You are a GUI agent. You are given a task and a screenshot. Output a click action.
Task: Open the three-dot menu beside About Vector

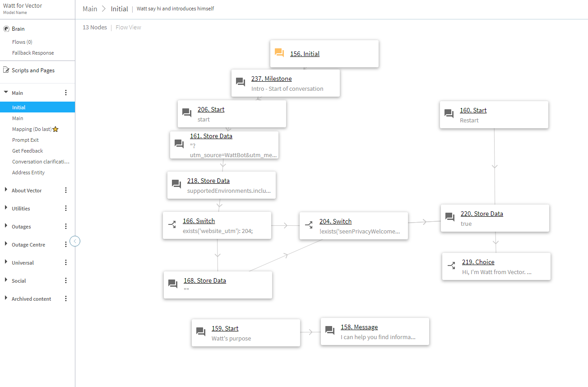click(66, 190)
